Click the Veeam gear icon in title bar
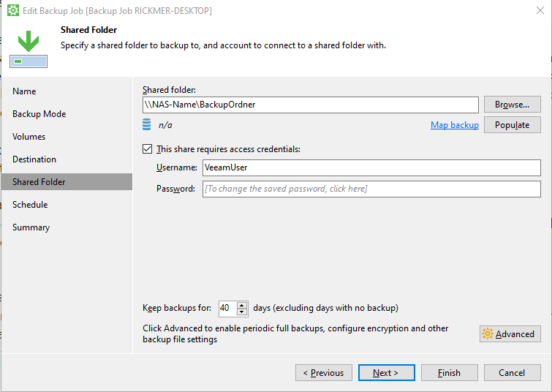 point(12,11)
